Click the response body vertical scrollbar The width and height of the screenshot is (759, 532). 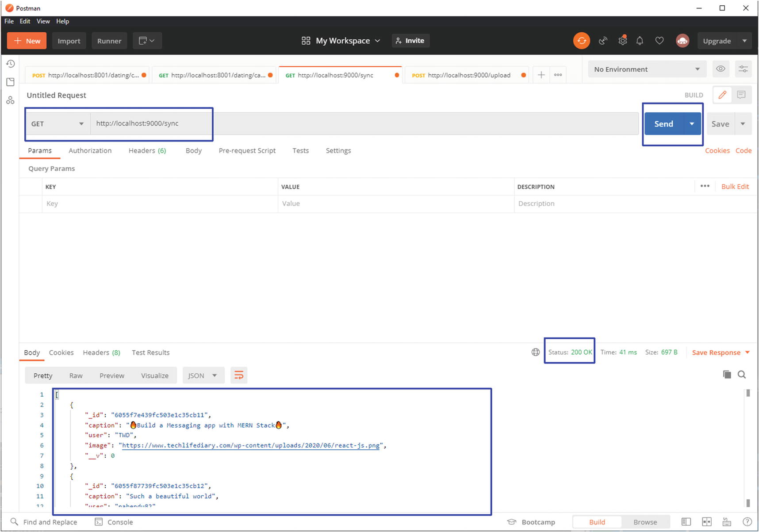[x=747, y=447]
